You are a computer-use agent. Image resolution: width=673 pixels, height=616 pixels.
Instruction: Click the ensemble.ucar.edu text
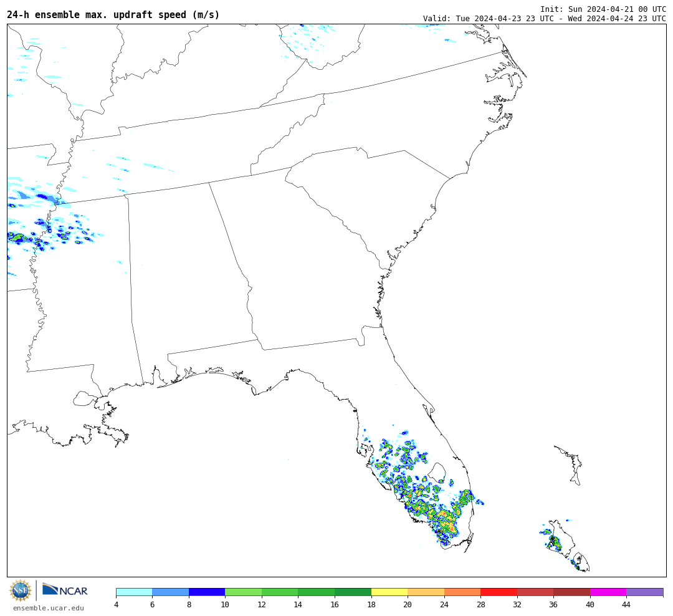point(49,608)
